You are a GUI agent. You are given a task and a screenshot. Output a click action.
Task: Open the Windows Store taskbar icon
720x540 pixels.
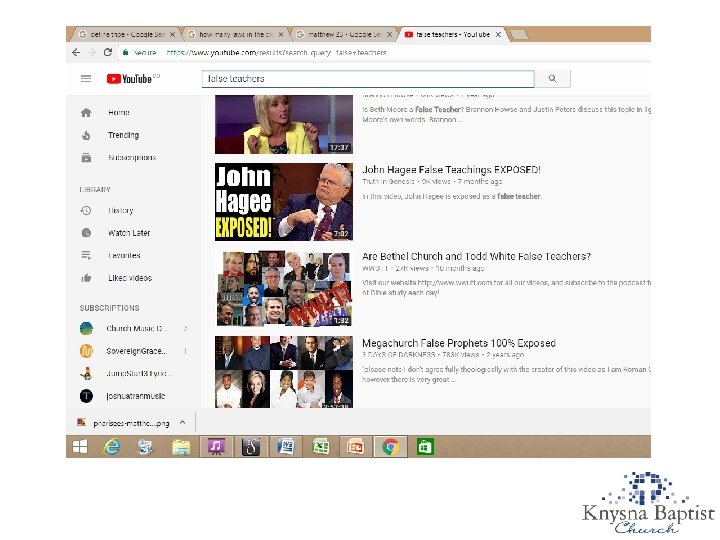click(425, 446)
